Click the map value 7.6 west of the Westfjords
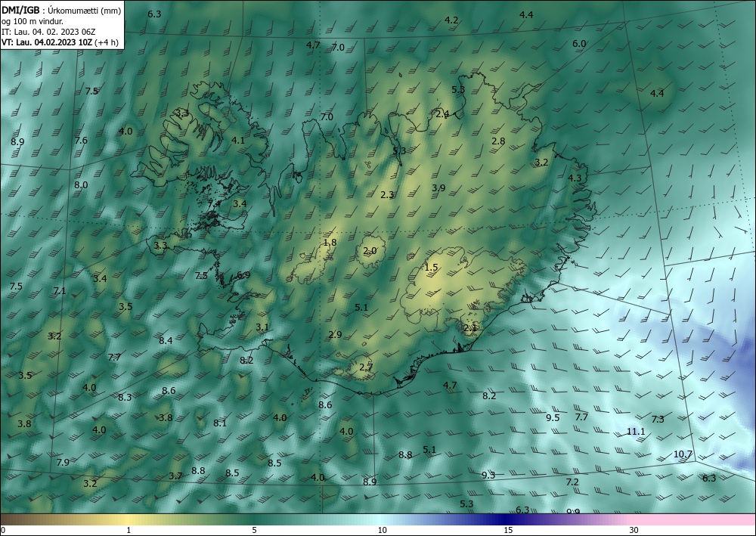The width and height of the screenshot is (756, 536). (81, 141)
